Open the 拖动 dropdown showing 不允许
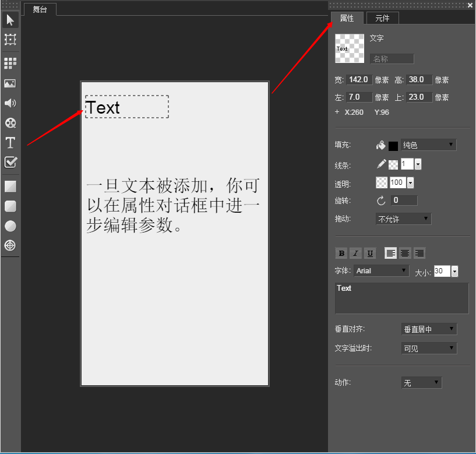 click(403, 219)
